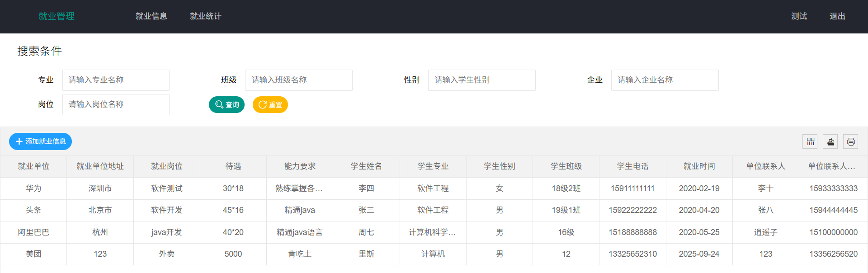Click contact phone 13356256520
Image resolution: width=868 pixels, height=273 pixels.
click(x=833, y=254)
